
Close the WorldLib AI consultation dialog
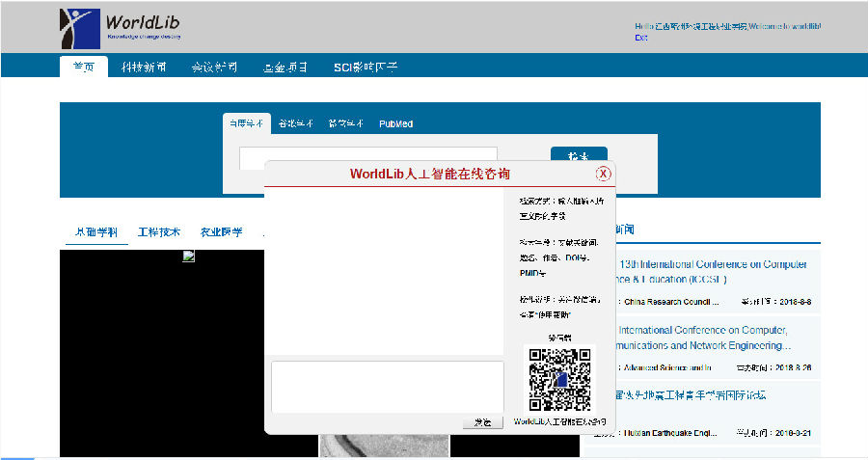click(x=603, y=174)
